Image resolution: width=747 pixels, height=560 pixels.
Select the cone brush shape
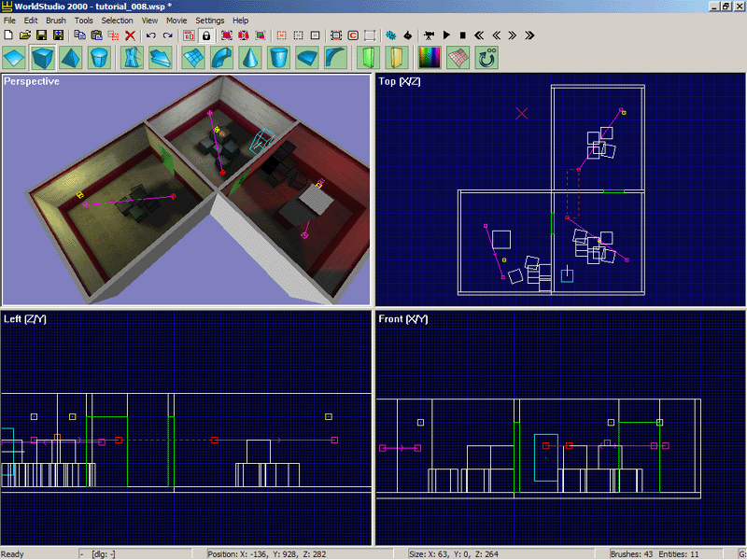(x=250, y=58)
